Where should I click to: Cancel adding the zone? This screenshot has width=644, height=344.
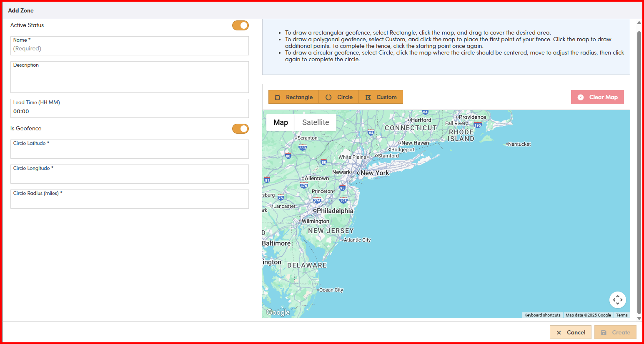point(570,332)
